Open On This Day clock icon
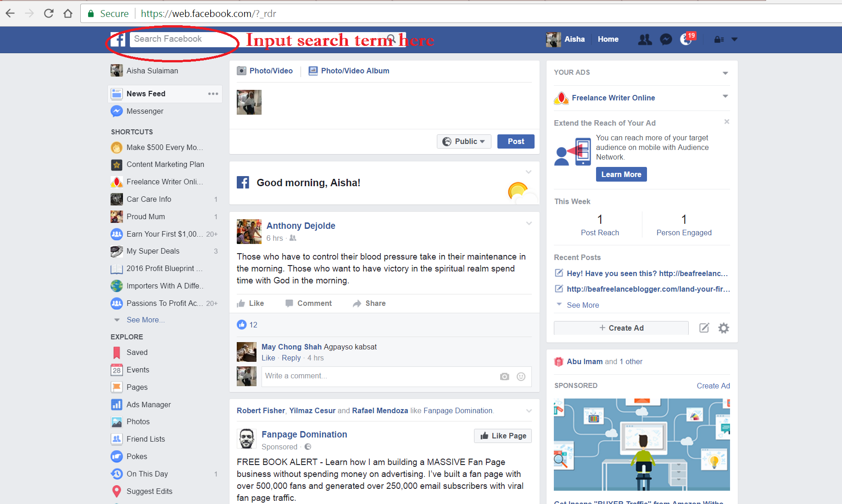 [117, 474]
